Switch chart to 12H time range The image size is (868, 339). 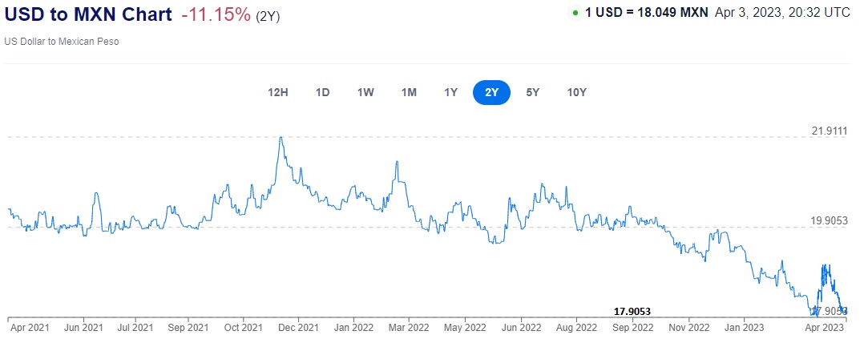click(x=277, y=92)
